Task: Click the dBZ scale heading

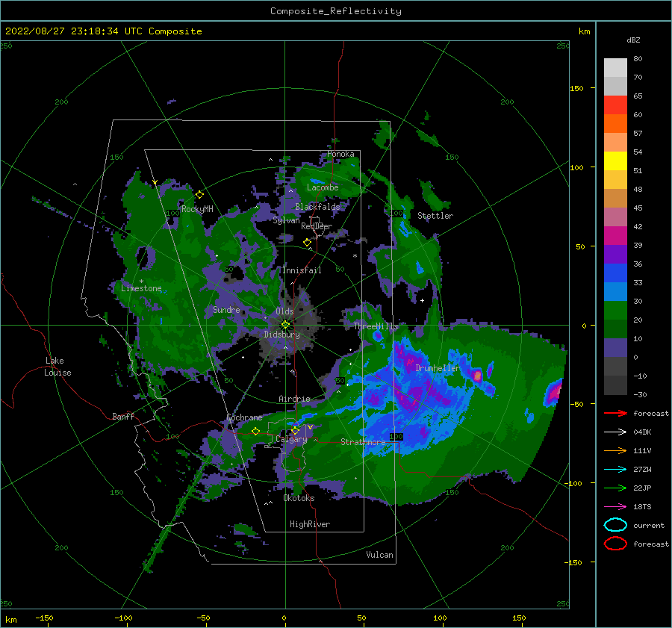Action: (633, 40)
